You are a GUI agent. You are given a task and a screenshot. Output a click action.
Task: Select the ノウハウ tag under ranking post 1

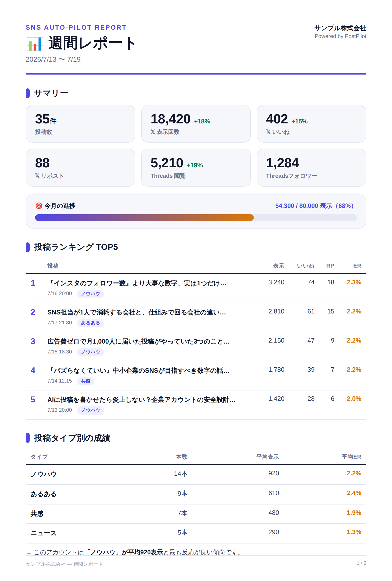click(x=91, y=294)
